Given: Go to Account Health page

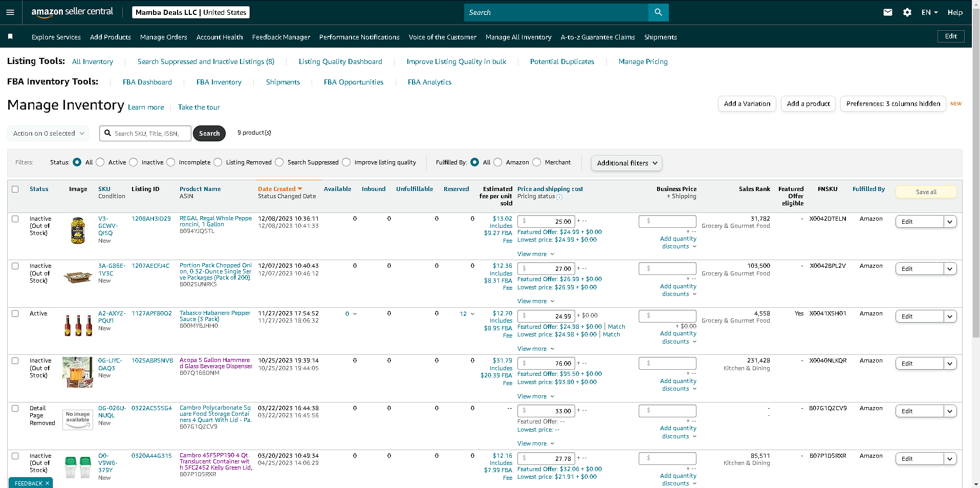Looking at the screenshot, I should tap(220, 37).
